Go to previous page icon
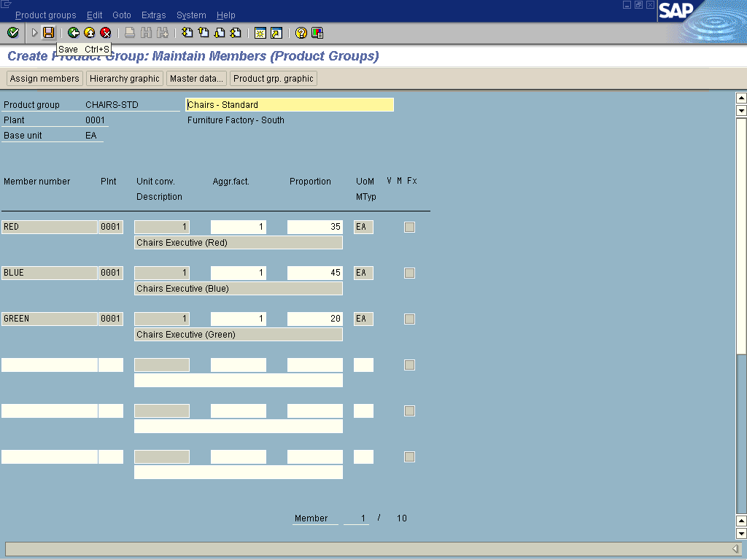The width and height of the screenshot is (747, 560). (x=204, y=32)
